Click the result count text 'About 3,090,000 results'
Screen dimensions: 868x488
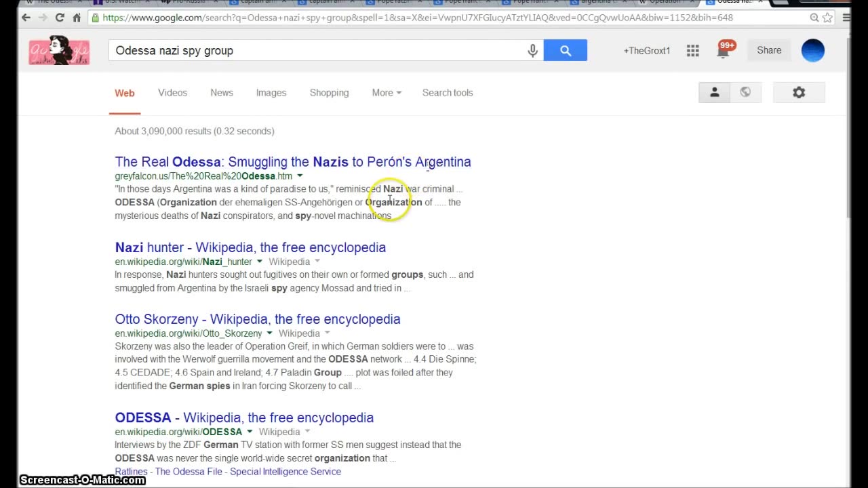point(163,131)
